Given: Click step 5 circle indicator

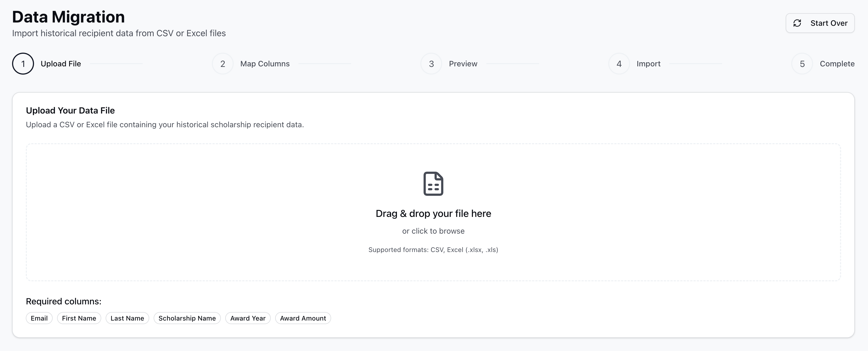Looking at the screenshot, I should (x=802, y=64).
